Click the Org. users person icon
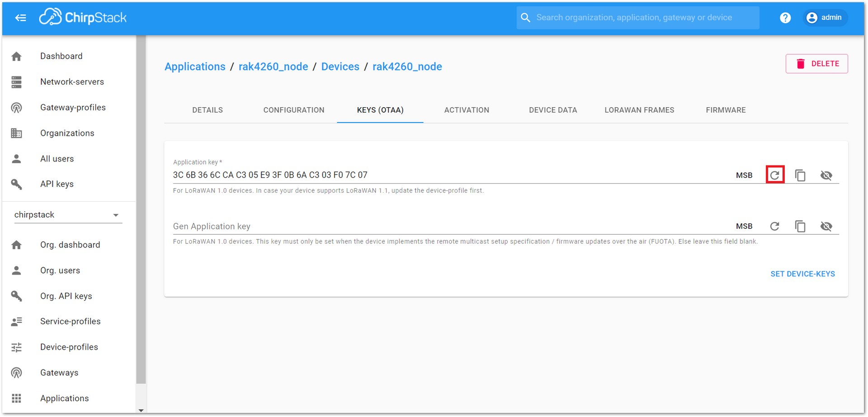Screen dimensions: 868x417 (x=17, y=270)
